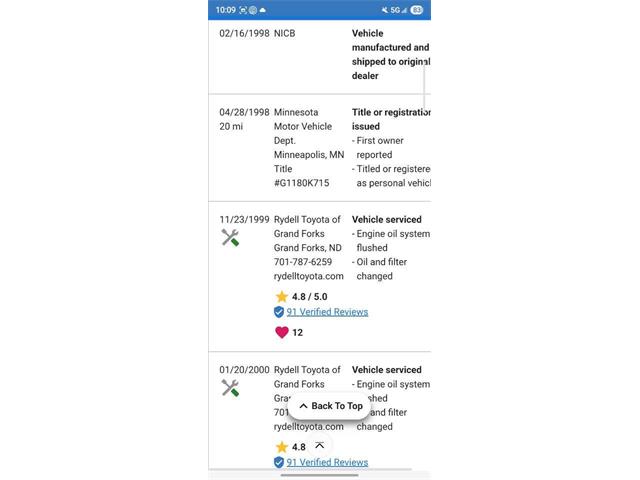This screenshot has width=640, height=480.
Task: Open 91 Verified Reviews link under 11/23/1999
Action: coord(327,312)
